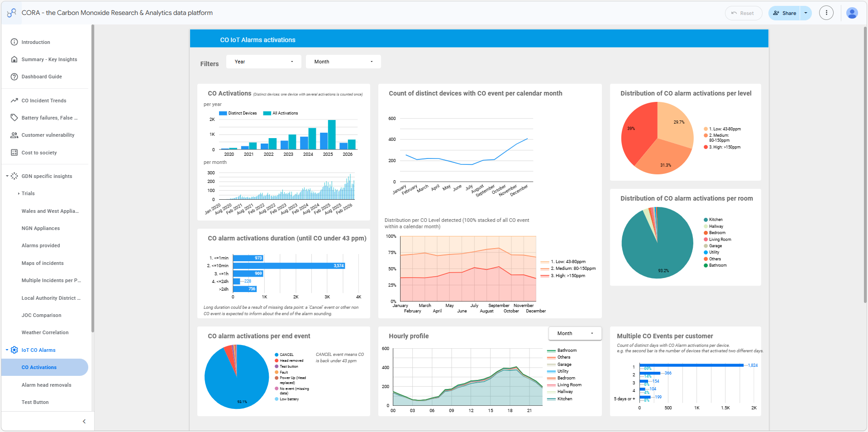Click the Cost to society calculator icon
The image size is (868, 432).
tap(14, 153)
